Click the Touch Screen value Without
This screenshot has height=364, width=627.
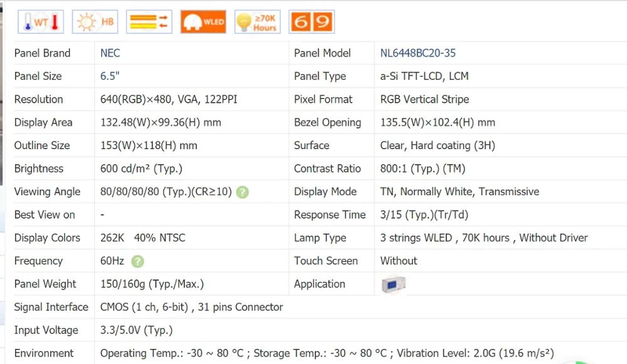coord(398,261)
